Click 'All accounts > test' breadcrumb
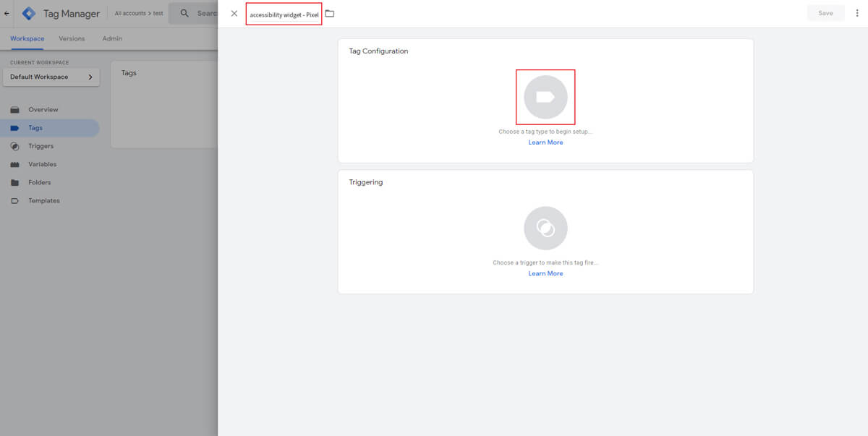The image size is (868, 436). coord(139,13)
